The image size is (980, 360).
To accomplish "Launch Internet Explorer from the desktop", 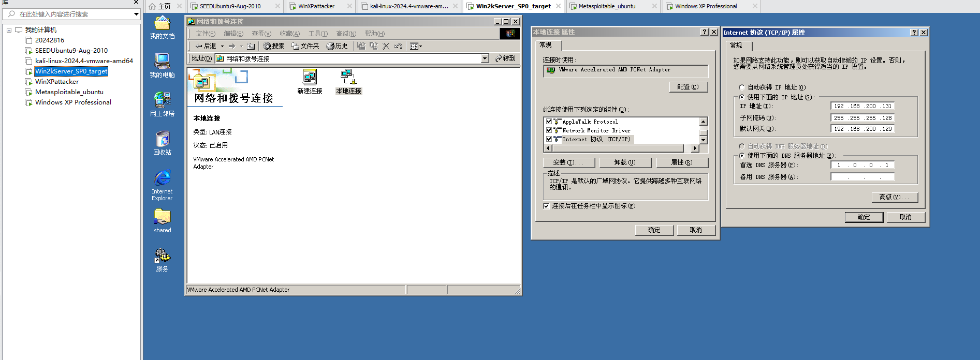I will pos(162,185).
